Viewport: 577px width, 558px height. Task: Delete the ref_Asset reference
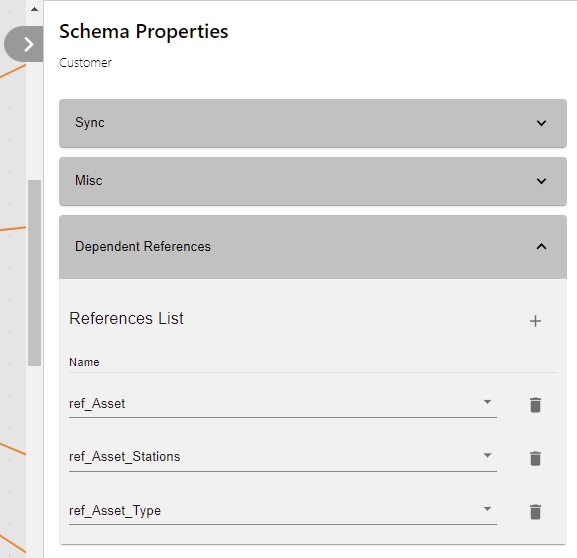pyautogui.click(x=535, y=405)
